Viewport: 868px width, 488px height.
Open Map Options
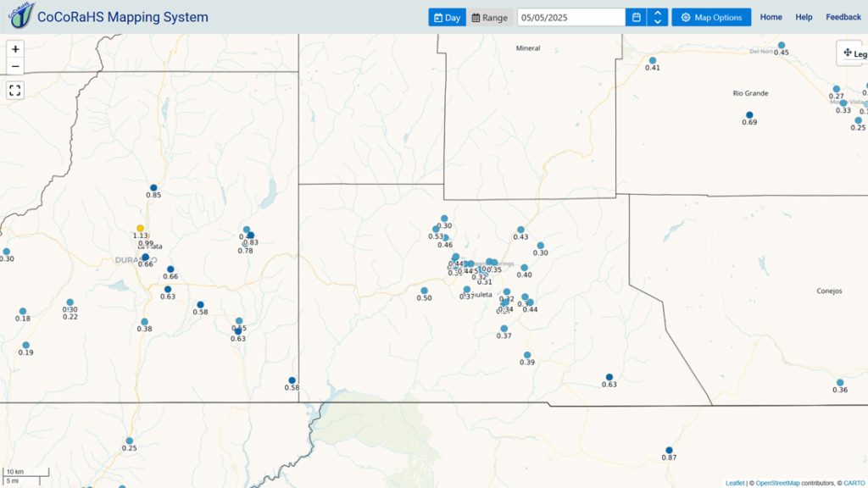(711, 17)
